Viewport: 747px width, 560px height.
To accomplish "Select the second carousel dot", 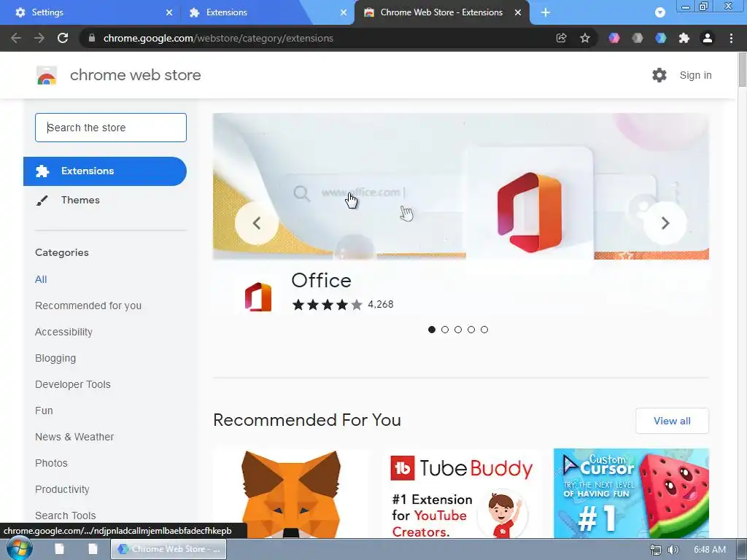I will [445, 330].
